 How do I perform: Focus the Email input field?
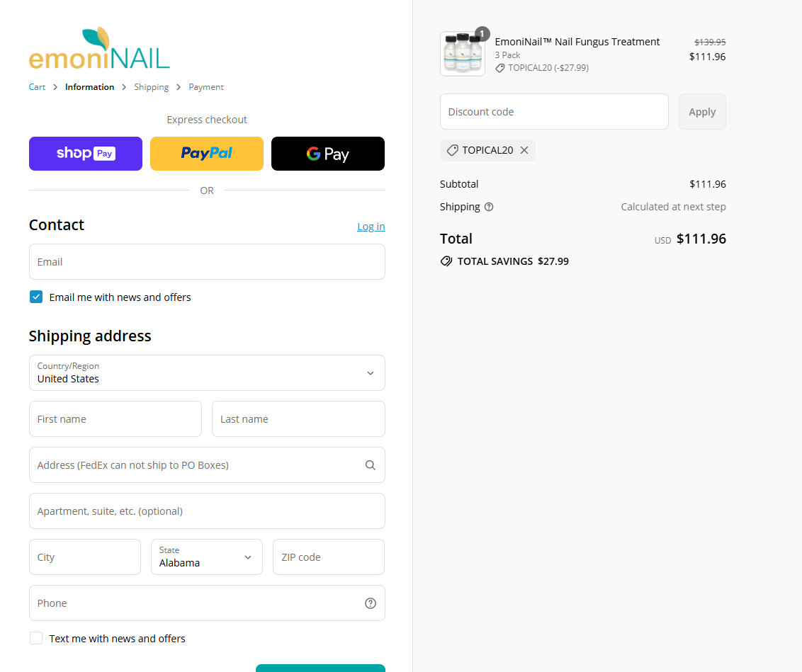(207, 261)
